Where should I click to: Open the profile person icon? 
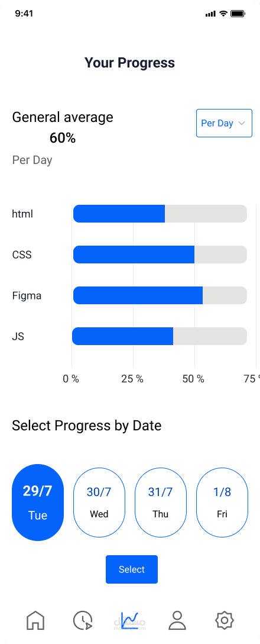(177, 620)
